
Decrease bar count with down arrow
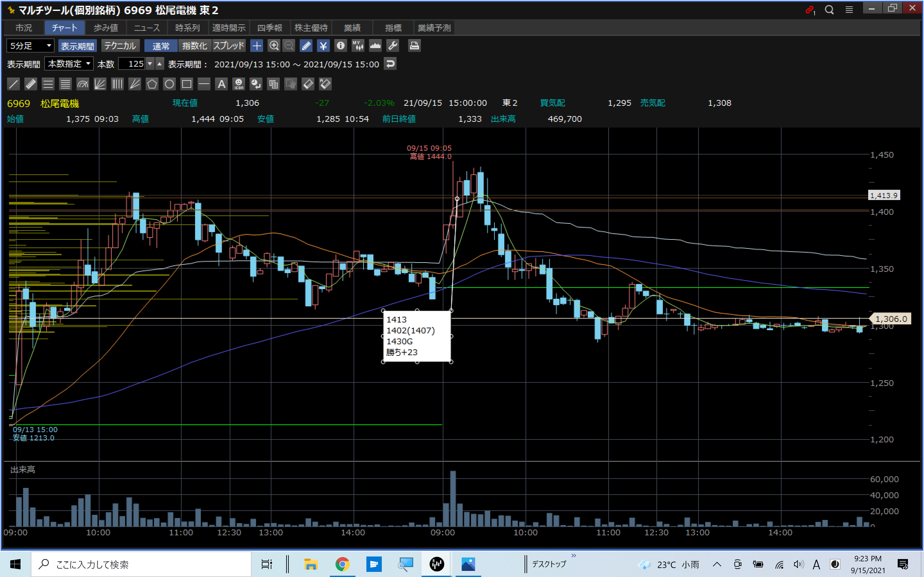(x=150, y=64)
